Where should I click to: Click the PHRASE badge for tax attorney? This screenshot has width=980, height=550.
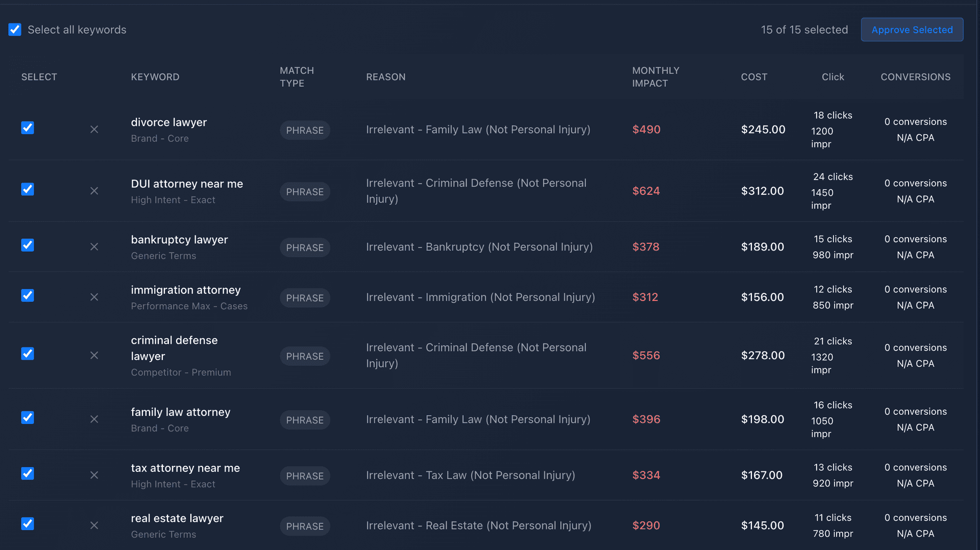pyautogui.click(x=305, y=476)
